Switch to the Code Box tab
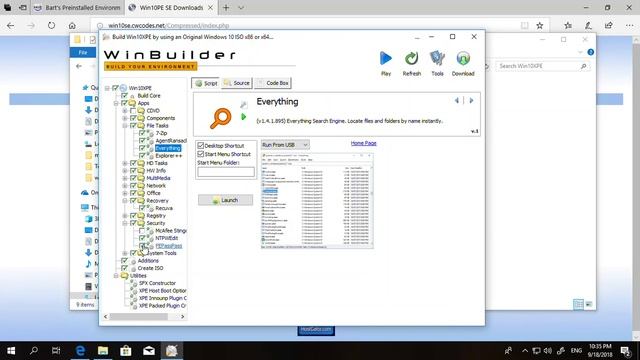The image size is (640, 360). [x=273, y=83]
